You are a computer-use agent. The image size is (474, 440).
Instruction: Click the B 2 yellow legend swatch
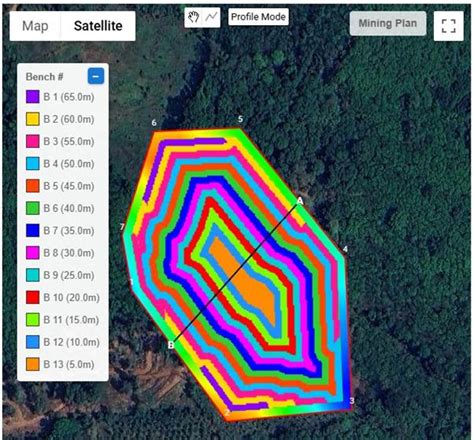click(33, 119)
